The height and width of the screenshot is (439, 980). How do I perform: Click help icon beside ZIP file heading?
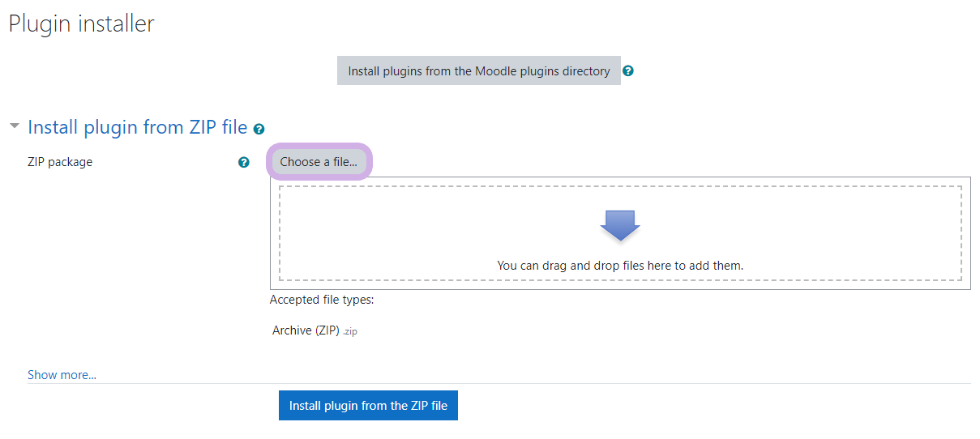coord(259,129)
